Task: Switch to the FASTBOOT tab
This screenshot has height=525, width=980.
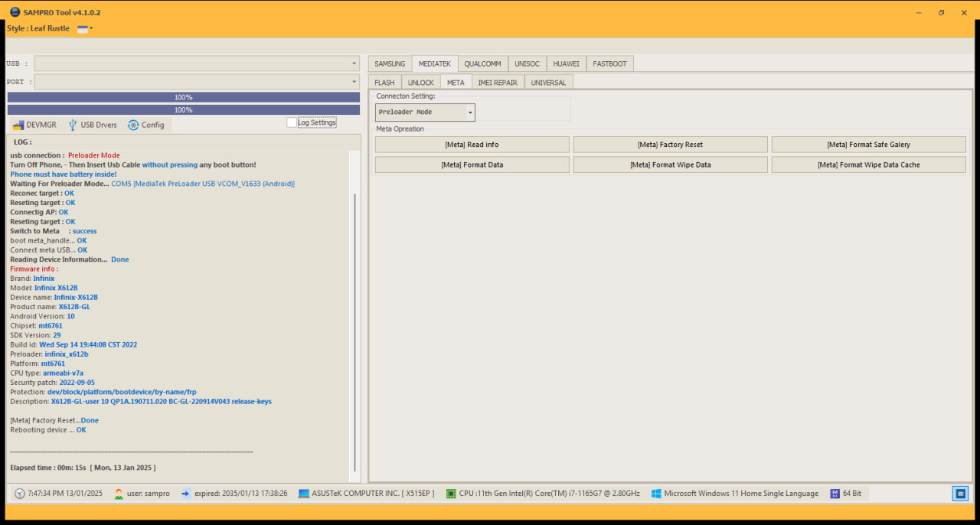Action: tap(609, 64)
